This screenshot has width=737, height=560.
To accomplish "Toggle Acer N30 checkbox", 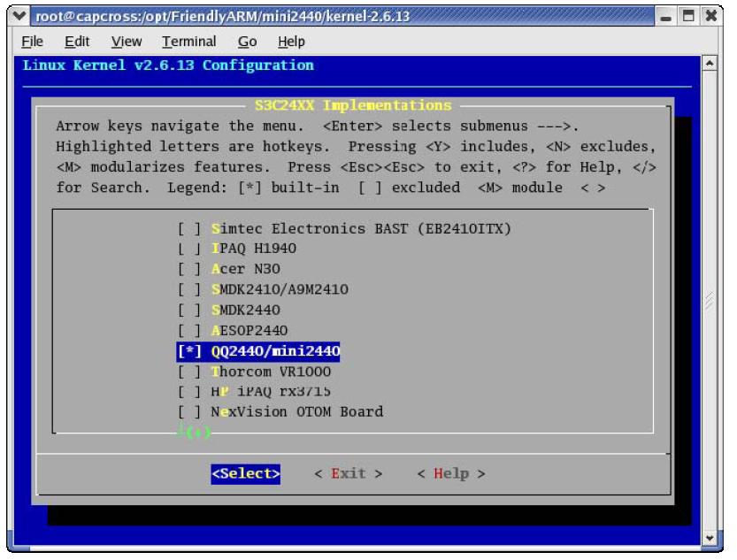I will click(x=189, y=269).
